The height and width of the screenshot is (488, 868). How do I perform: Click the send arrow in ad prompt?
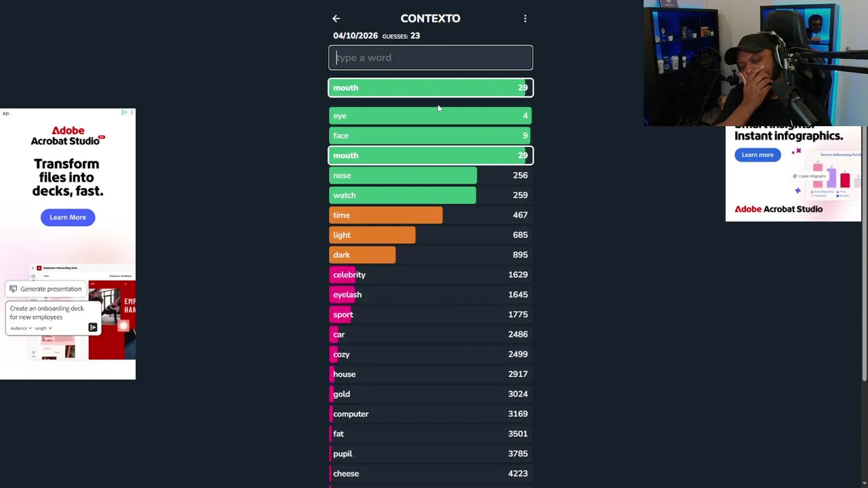click(x=93, y=327)
